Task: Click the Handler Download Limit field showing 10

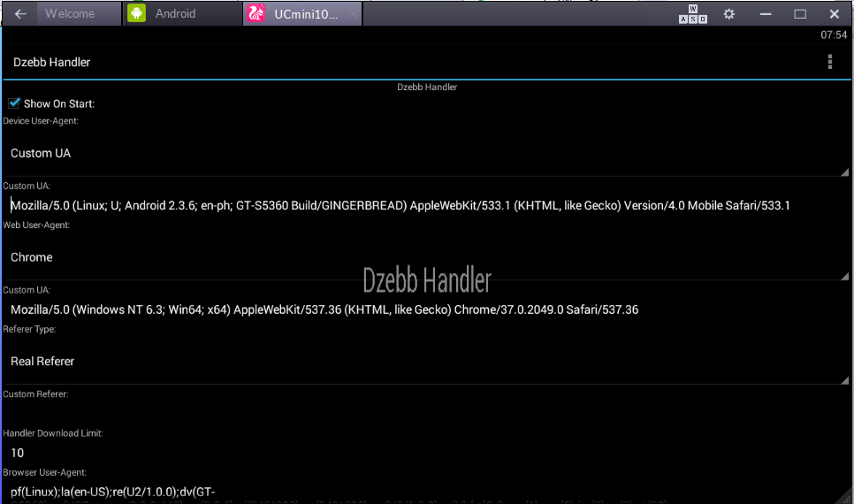Action: pyautogui.click(x=426, y=453)
